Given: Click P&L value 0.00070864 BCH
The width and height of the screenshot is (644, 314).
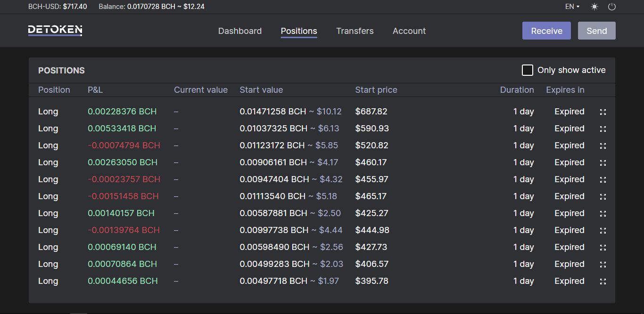Looking at the screenshot, I should pyautogui.click(x=123, y=264).
